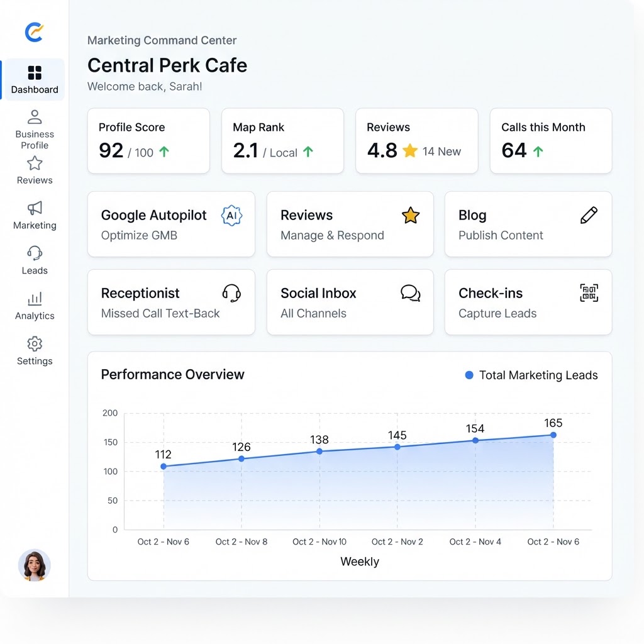This screenshot has width=644, height=644.
Task: Click the Calls this Month title
Action: click(x=543, y=127)
